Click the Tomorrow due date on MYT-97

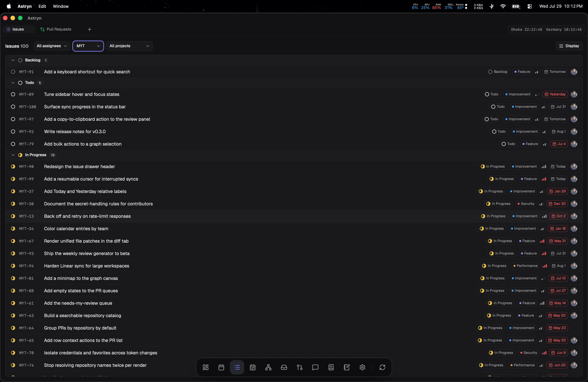(555, 119)
